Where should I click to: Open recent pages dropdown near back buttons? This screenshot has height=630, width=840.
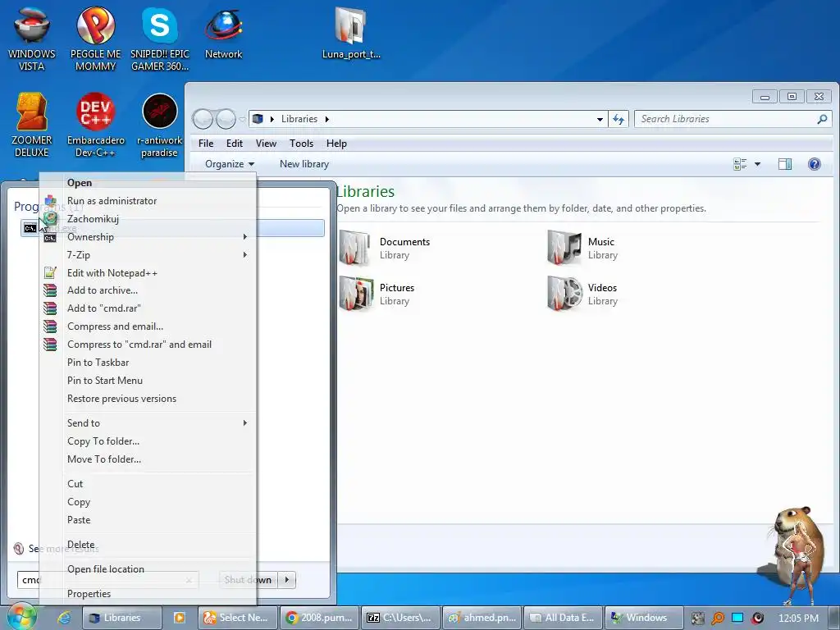(242, 119)
